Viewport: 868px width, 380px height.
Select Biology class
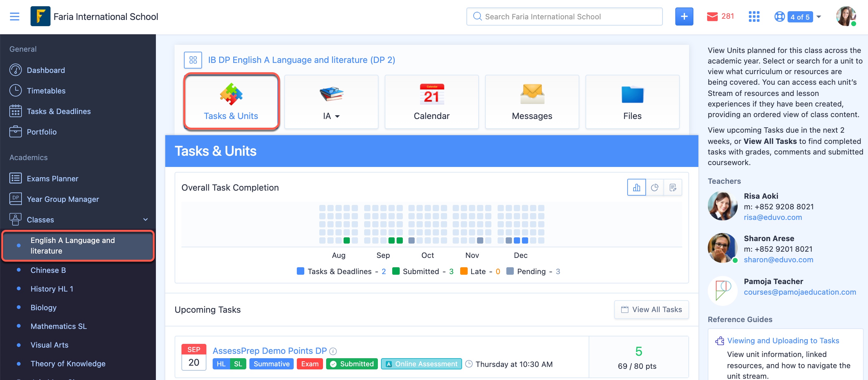point(43,307)
